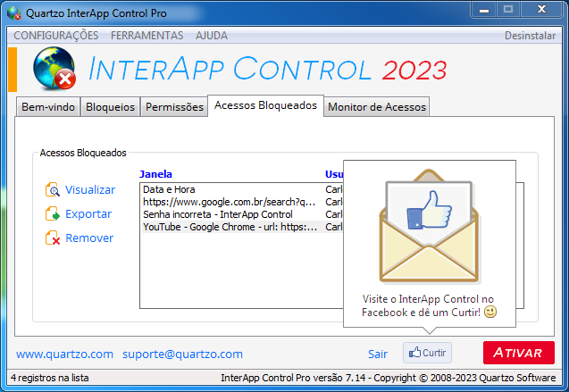569x392 pixels.
Task: Open the Monitor de Acessos tab
Action: 376,107
